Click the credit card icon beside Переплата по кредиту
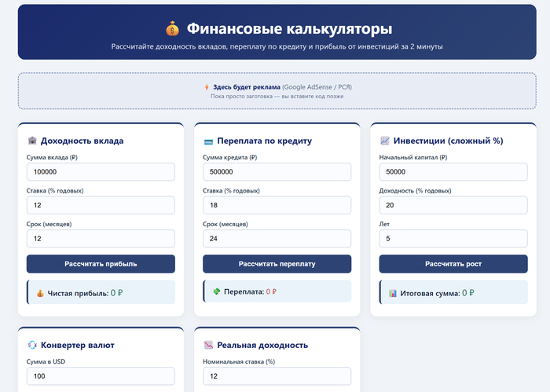 (x=208, y=141)
